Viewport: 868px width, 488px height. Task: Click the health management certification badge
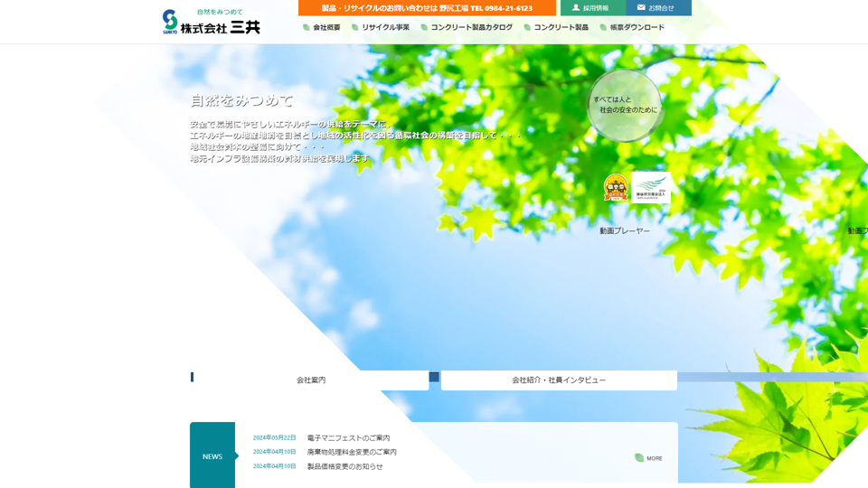click(651, 187)
